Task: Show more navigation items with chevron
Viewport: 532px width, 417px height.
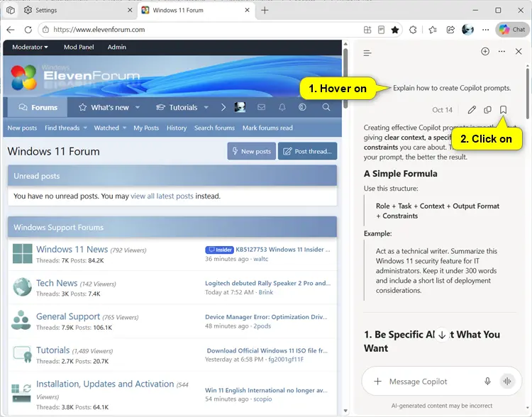Action: click(223, 108)
